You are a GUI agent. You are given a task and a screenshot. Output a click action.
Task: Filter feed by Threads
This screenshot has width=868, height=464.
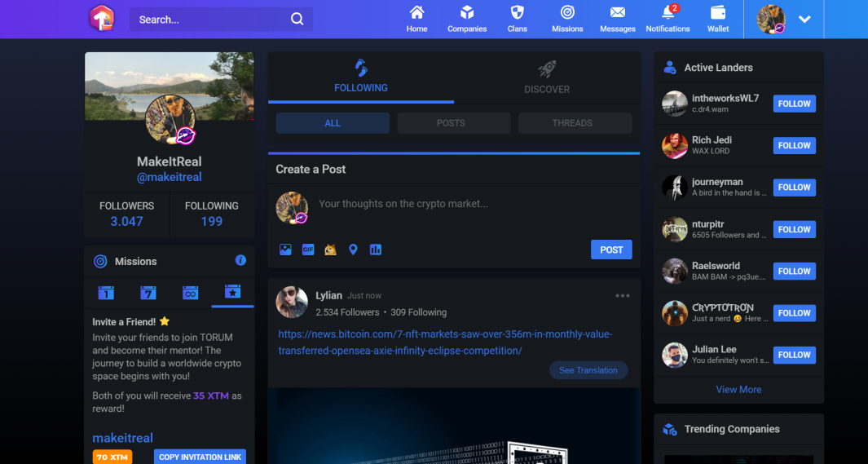[x=575, y=123]
